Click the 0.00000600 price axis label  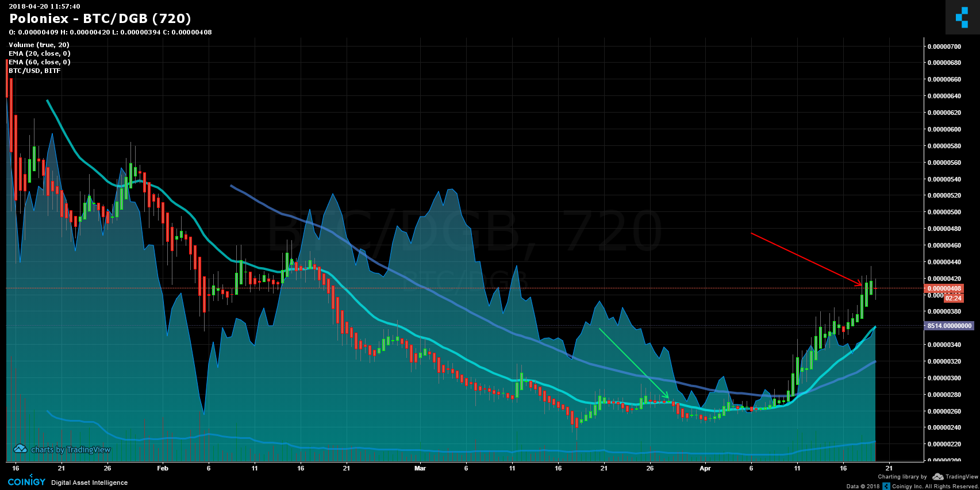coord(944,129)
